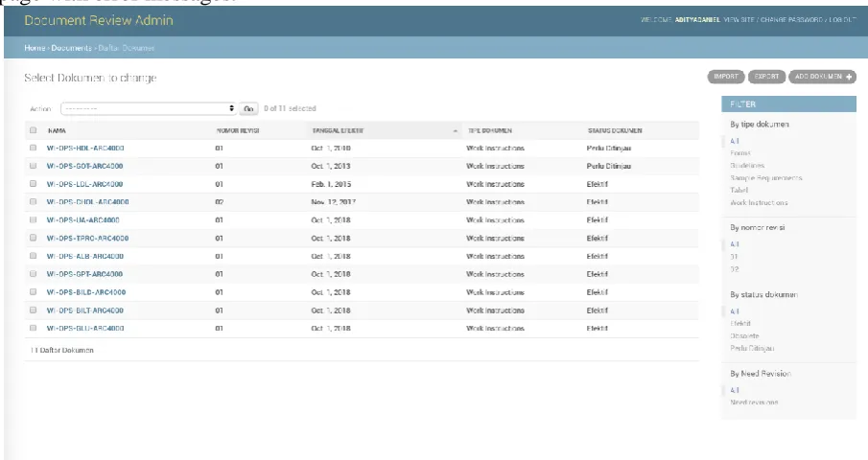Viewport: 868px width, 460px height.
Task: Filter tipe dokumen by Guidelines
Action: [x=747, y=165]
